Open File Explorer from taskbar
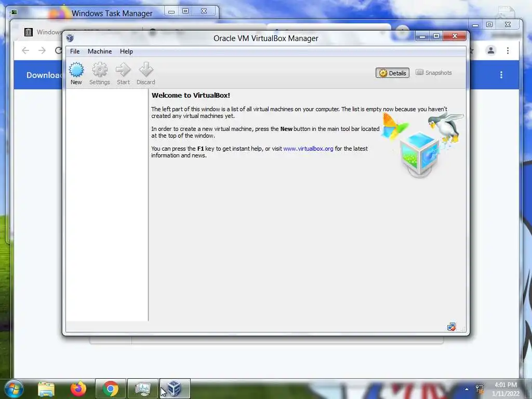This screenshot has width=532, height=399. [46, 389]
